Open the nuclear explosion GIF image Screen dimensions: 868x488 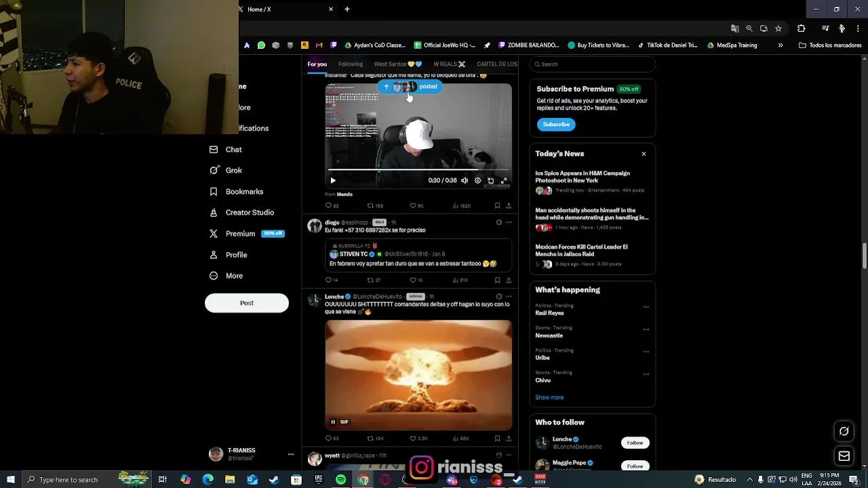coord(418,375)
